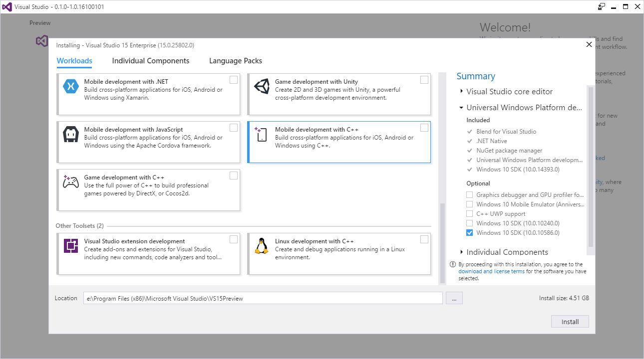Click the install Location path field
The width and height of the screenshot is (644, 359).
pos(262,298)
